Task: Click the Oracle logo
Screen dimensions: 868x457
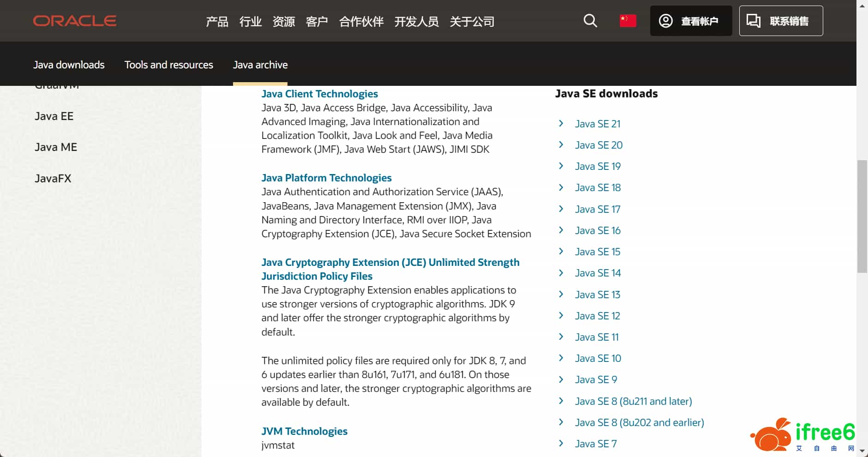Action: (75, 21)
